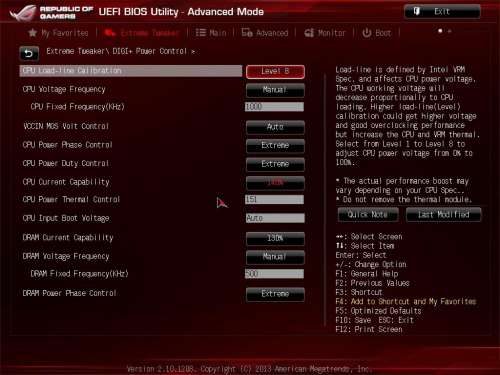The image size is (500, 375).
Task: Click the F5 Optimized Defaults hint
Action: click(378, 311)
